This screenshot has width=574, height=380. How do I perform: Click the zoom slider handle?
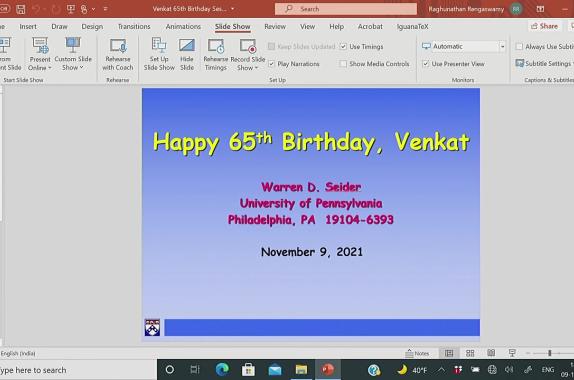tap(549, 353)
